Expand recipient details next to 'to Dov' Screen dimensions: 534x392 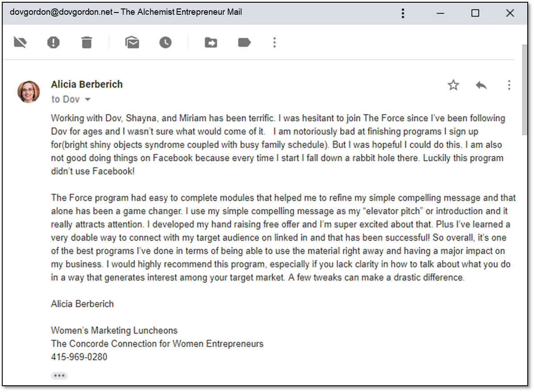click(x=88, y=100)
